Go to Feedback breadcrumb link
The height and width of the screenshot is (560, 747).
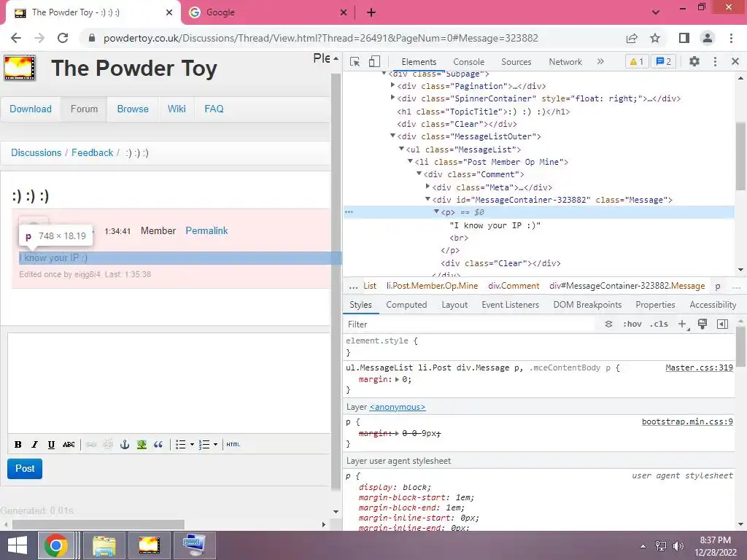click(x=93, y=153)
